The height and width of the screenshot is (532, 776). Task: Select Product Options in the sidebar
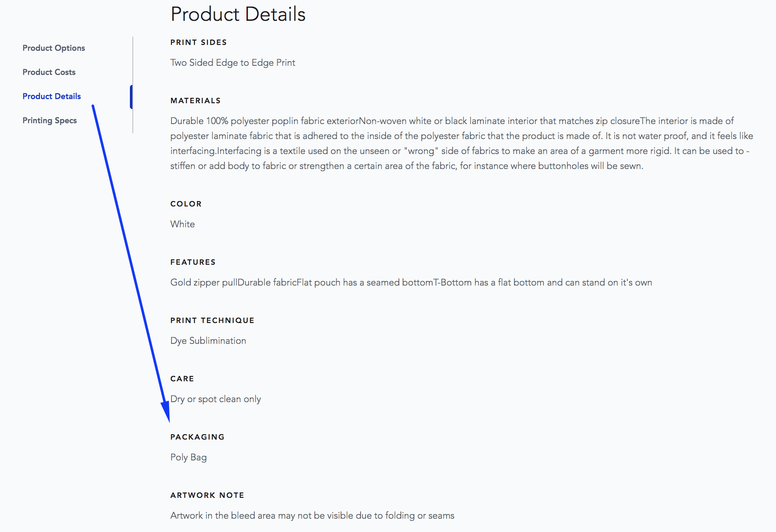[x=53, y=48]
